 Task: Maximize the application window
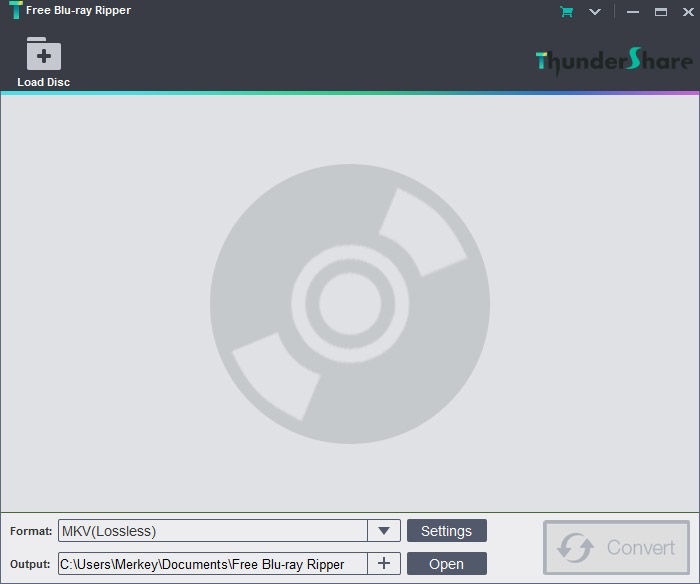coord(661,12)
